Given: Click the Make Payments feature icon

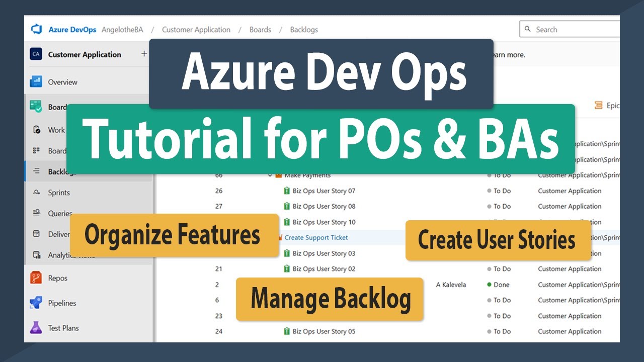Looking at the screenshot, I should 278,175.
